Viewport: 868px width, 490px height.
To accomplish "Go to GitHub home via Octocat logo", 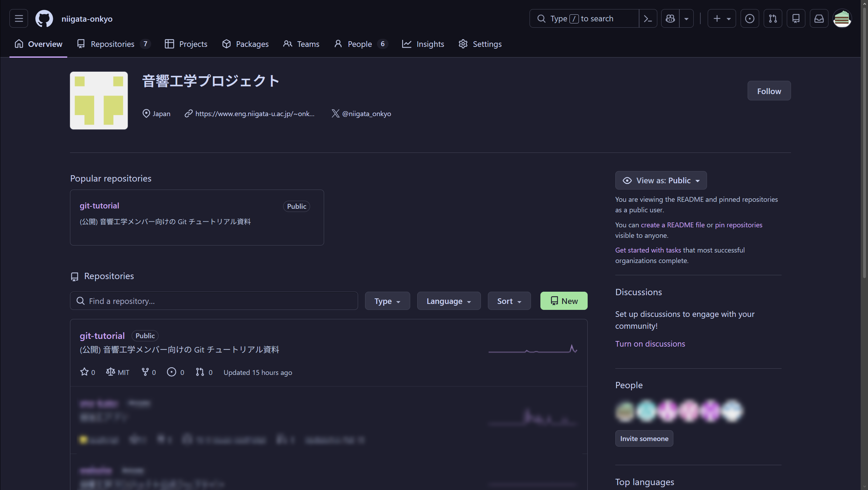I will [x=44, y=19].
